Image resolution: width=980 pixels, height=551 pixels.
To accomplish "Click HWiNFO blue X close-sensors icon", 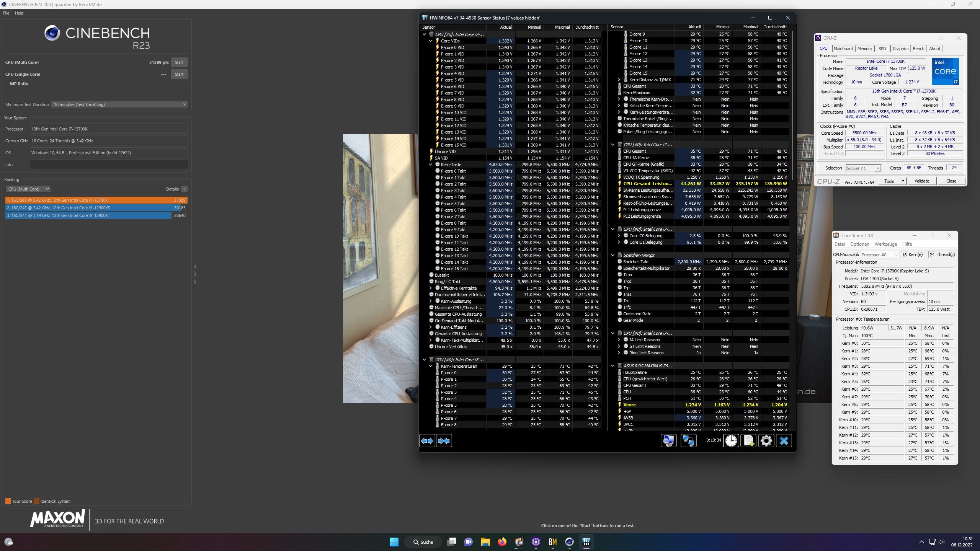I will pos(784,441).
